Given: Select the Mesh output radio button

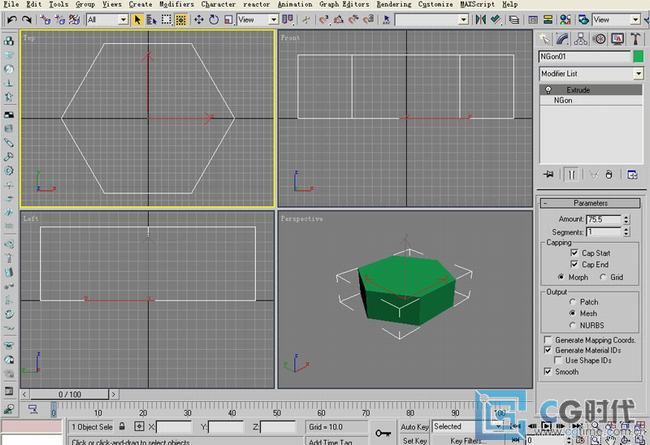Looking at the screenshot, I should point(572,313).
